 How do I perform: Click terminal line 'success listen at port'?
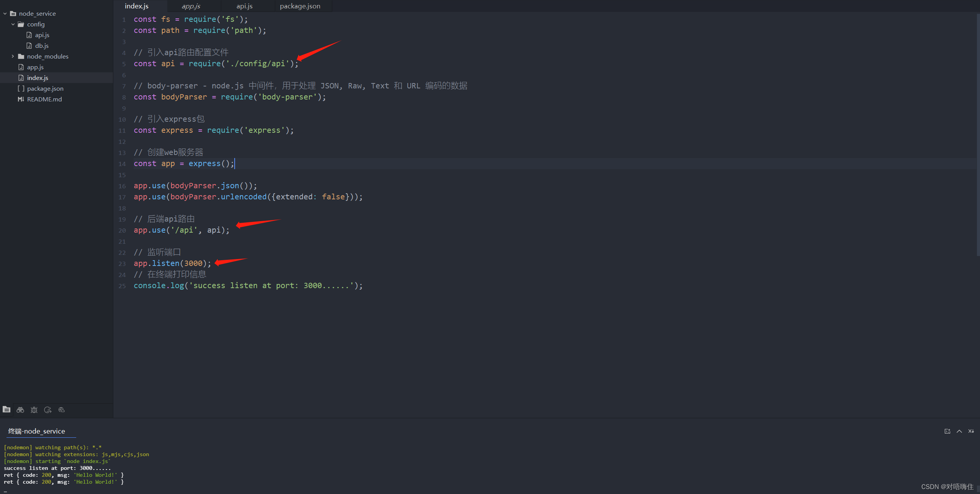(57, 468)
